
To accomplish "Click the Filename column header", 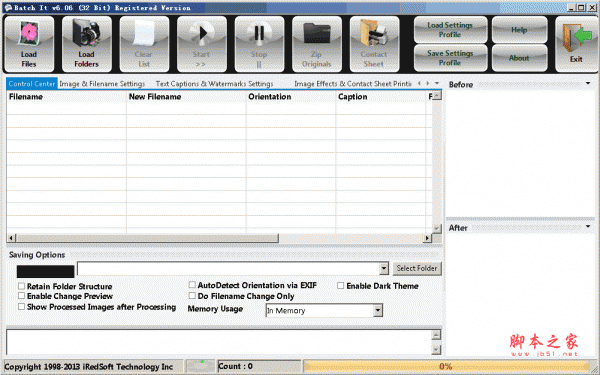I will click(66, 97).
